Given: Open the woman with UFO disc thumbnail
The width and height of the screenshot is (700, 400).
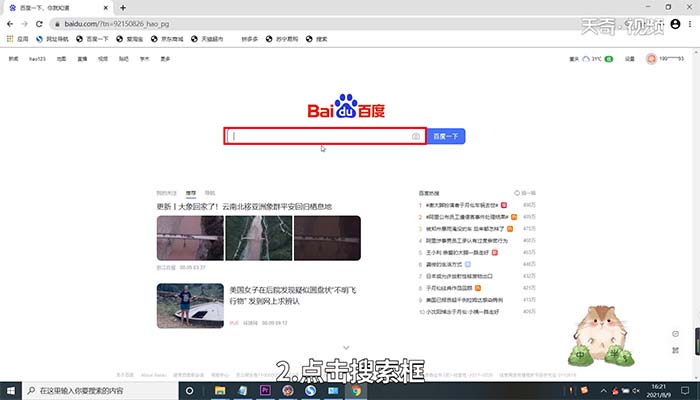Looking at the screenshot, I should coord(190,306).
